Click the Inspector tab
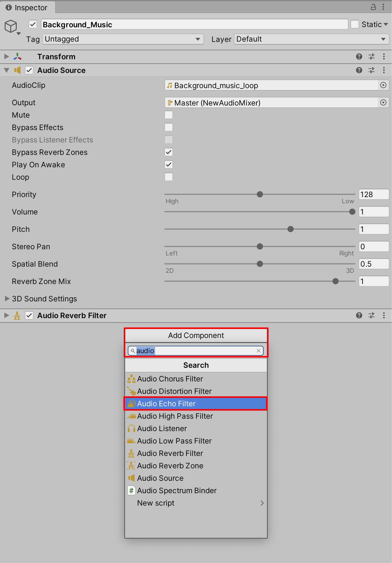 coord(27,7)
